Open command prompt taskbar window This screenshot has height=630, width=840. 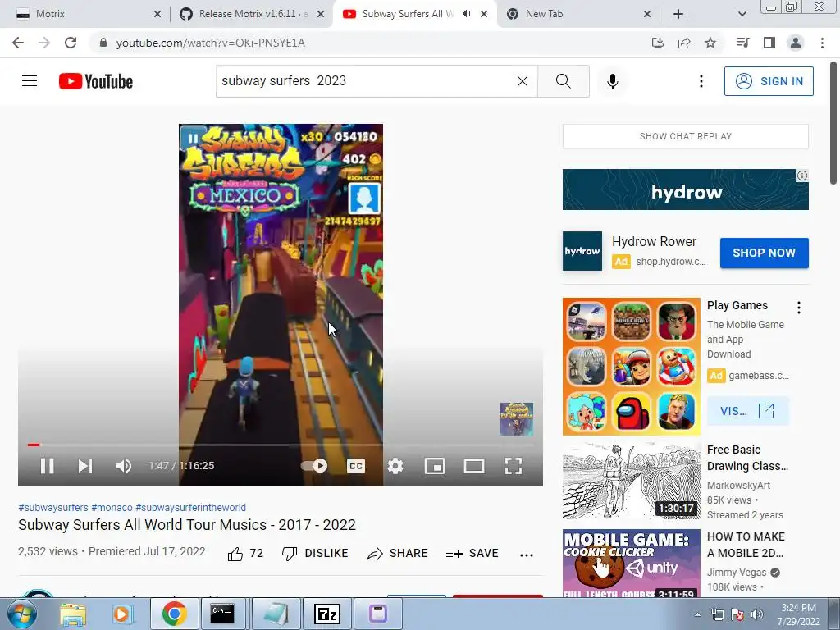click(x=222, y=614)
